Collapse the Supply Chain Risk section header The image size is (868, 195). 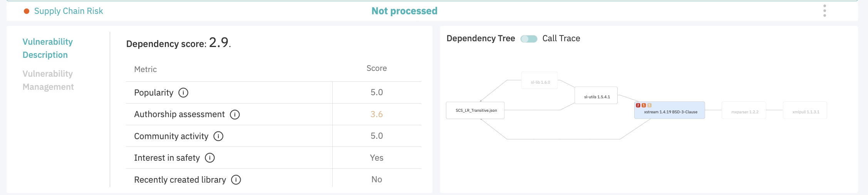69,11
